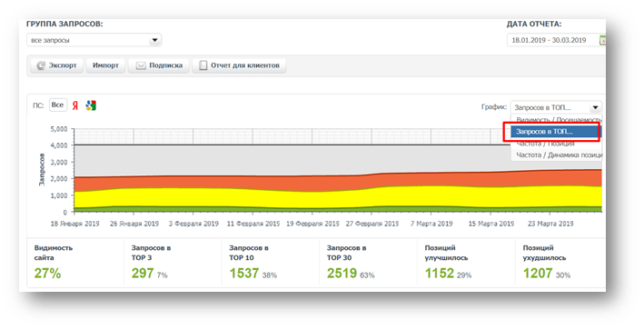The width and height of the screenshot is (644, 330).
Task: Filter by the Yandex icon
Action: point(75,105)
